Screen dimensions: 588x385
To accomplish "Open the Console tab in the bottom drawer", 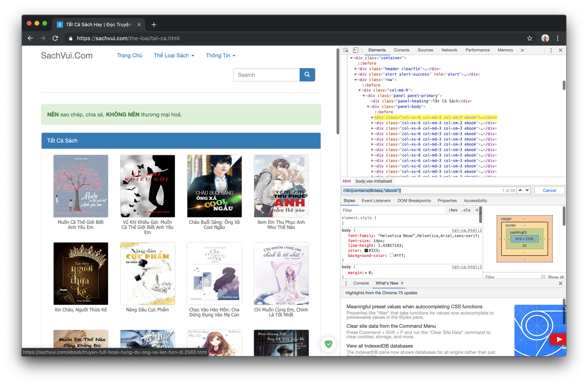I will 361,283.
